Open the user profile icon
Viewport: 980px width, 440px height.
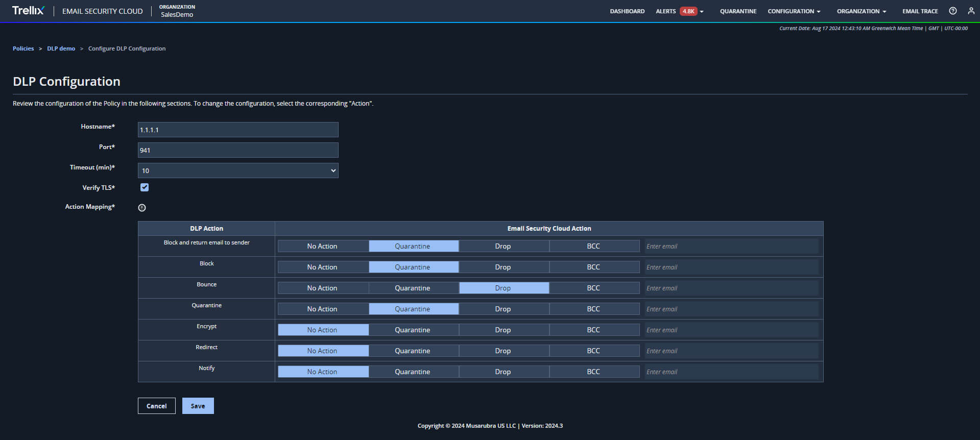pos(971,11)
